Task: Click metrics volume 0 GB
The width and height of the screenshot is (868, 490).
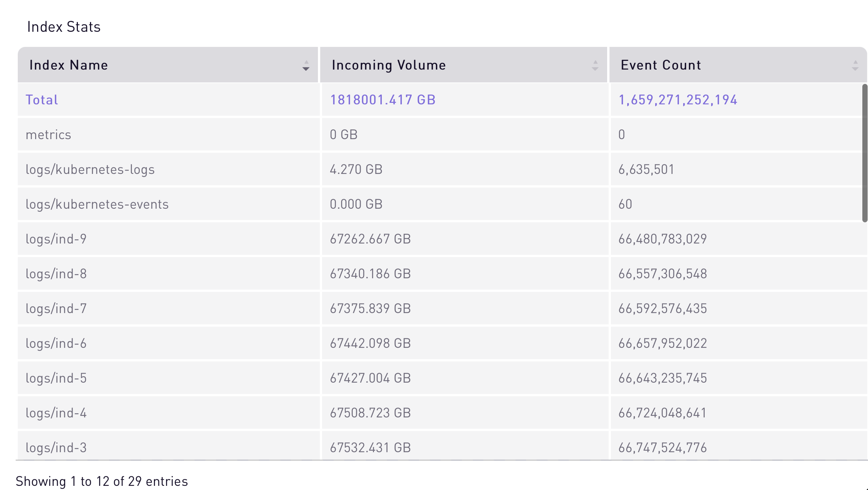Action: (x=343, y=135)
